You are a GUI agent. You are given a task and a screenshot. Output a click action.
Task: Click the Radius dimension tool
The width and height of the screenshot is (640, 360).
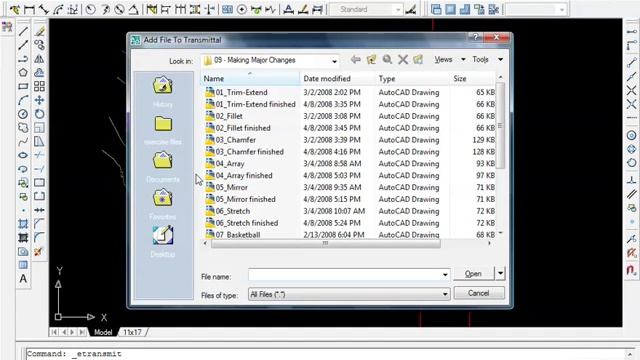[x=91, y=9]
